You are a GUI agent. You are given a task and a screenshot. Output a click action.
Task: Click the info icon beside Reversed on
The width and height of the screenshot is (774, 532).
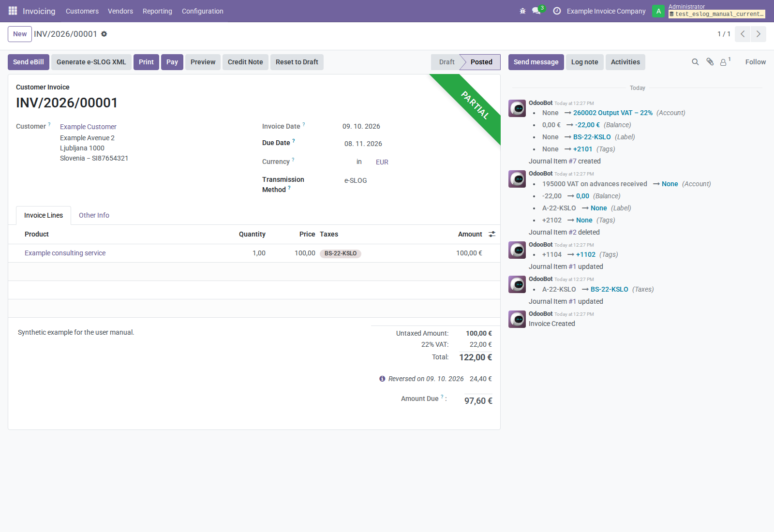click(x=382, y=379)
